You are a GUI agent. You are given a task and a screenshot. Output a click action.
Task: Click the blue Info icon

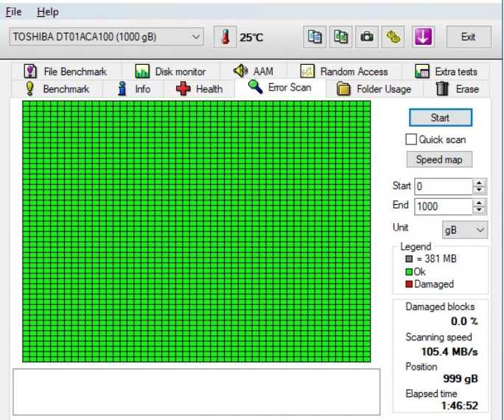click(122, 88)
